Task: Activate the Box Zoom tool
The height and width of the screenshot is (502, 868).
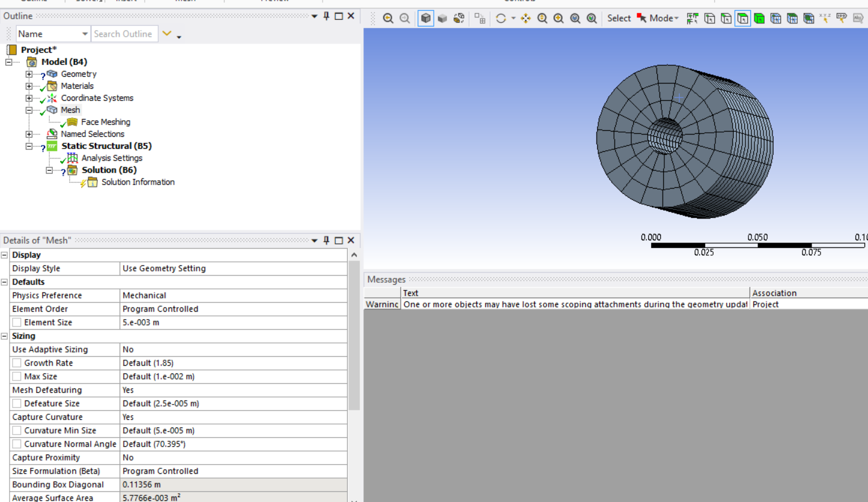Action: [x=559, y=18]
